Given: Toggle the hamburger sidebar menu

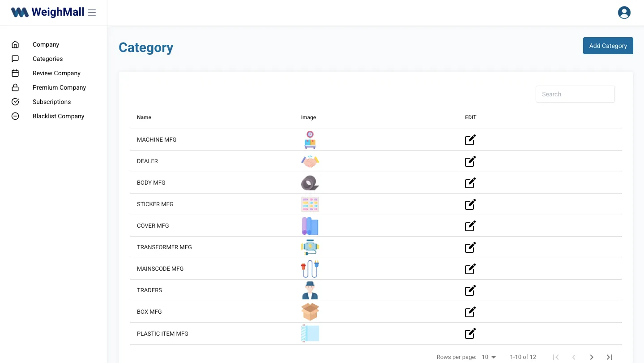Looking at the screenshot, I should pyautogui.click(x=92, y=13).
